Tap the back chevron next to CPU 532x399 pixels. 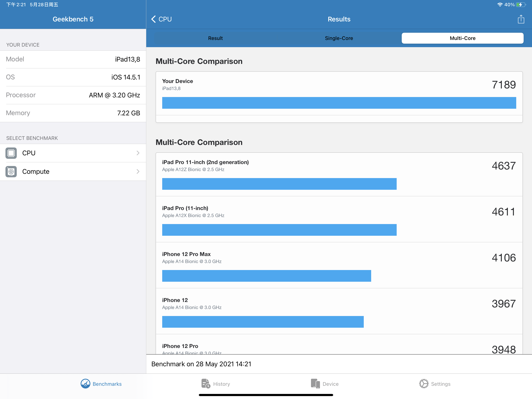point(153,19)
